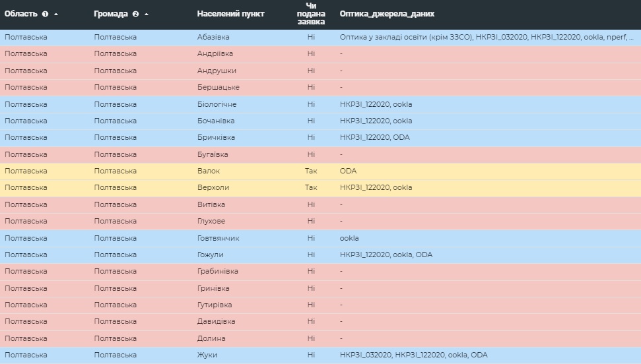Click the sort order badge 1 on Область
The height and width of the screenshot is (364, 641).
pos(46,14)
